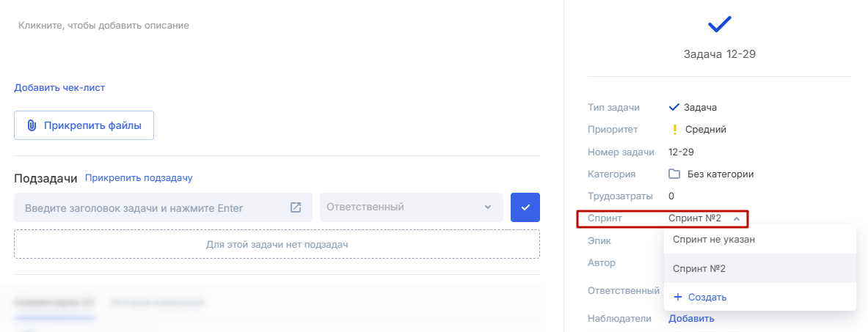868x332 pixels.
Task: Click the Трудозатраты value 0
Action: [x=671, y=196]
